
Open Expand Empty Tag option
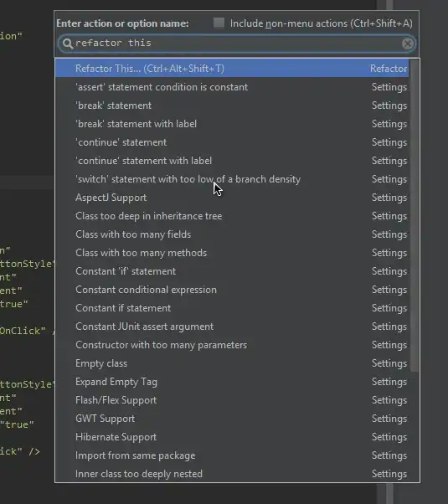pyautogui.click(x=232, y=382)
